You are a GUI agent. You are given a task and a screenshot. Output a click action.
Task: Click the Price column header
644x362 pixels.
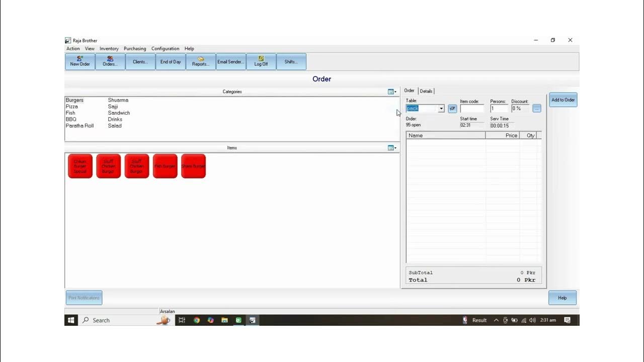(x=503, y=136)
